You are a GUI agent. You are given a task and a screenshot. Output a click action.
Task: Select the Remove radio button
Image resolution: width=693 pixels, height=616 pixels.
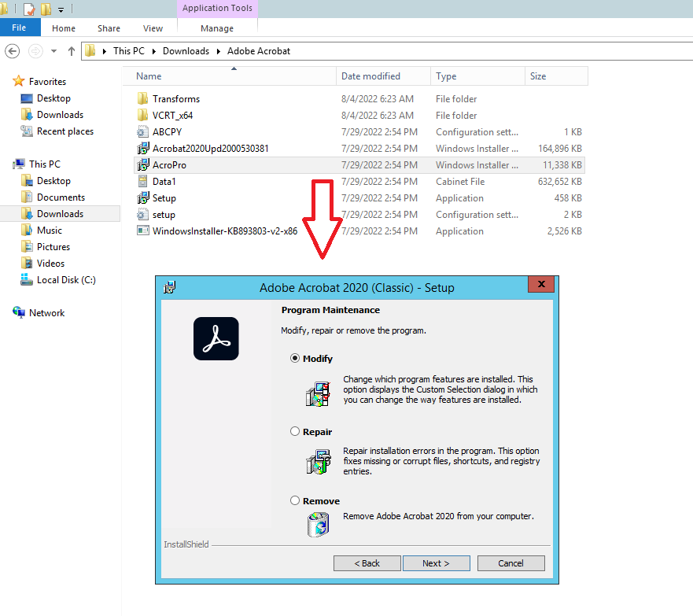[295, 500]
